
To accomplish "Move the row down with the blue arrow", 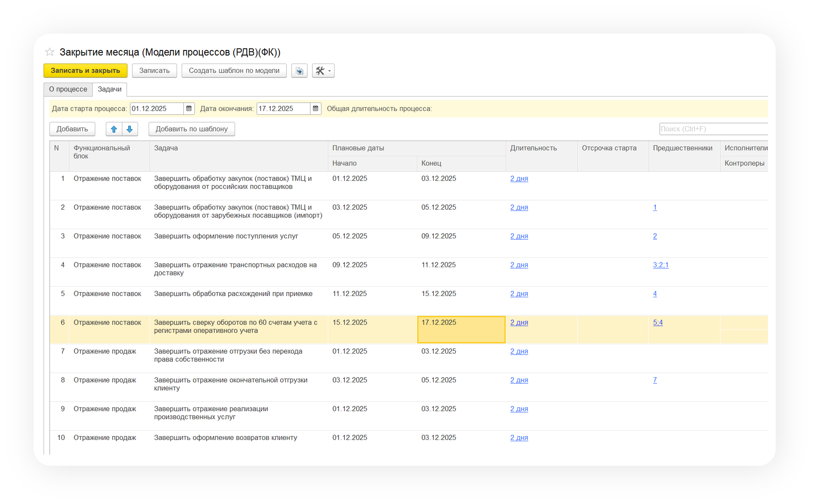I will pyautogui.click(x=130, y=129).
